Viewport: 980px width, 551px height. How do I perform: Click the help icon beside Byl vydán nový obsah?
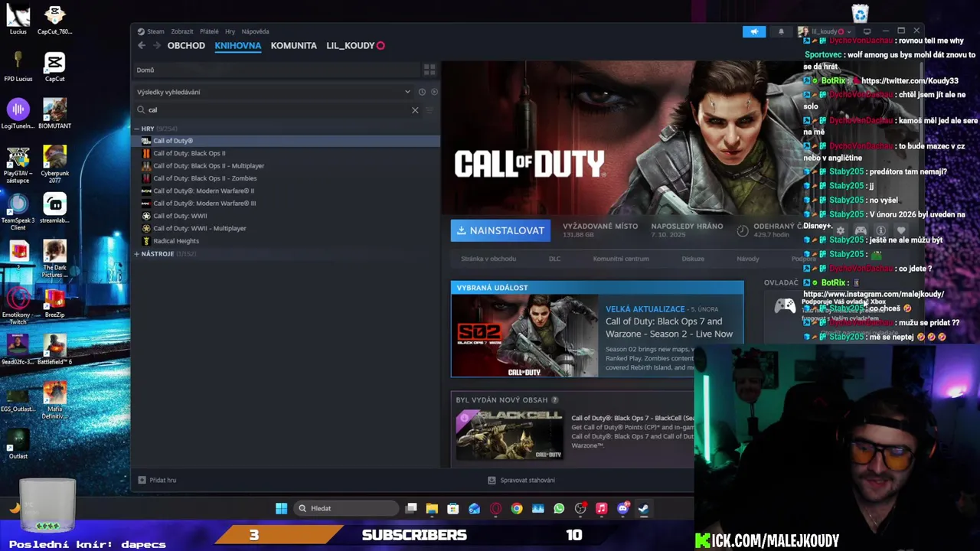coord(554,400)
